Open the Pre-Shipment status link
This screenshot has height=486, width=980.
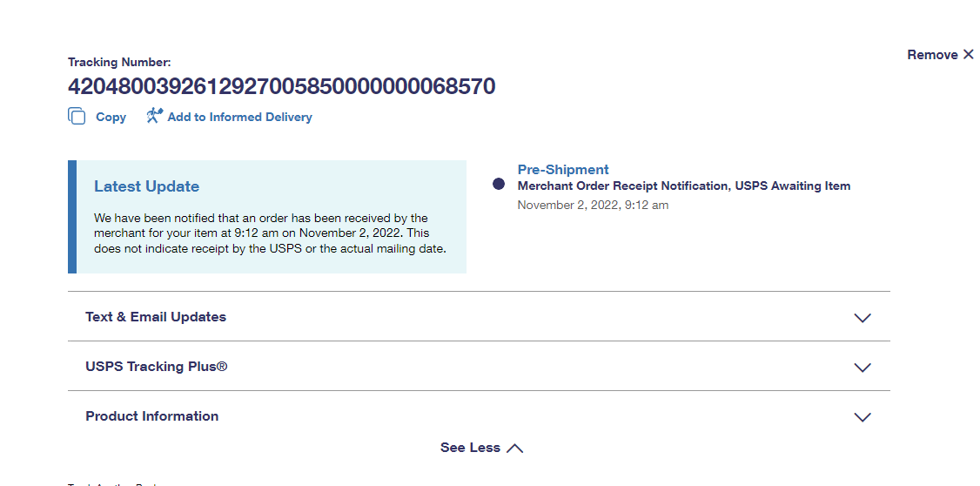pos(563,170)
